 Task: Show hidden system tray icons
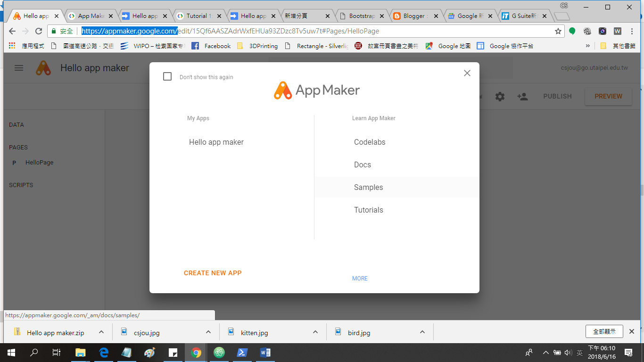546,352
